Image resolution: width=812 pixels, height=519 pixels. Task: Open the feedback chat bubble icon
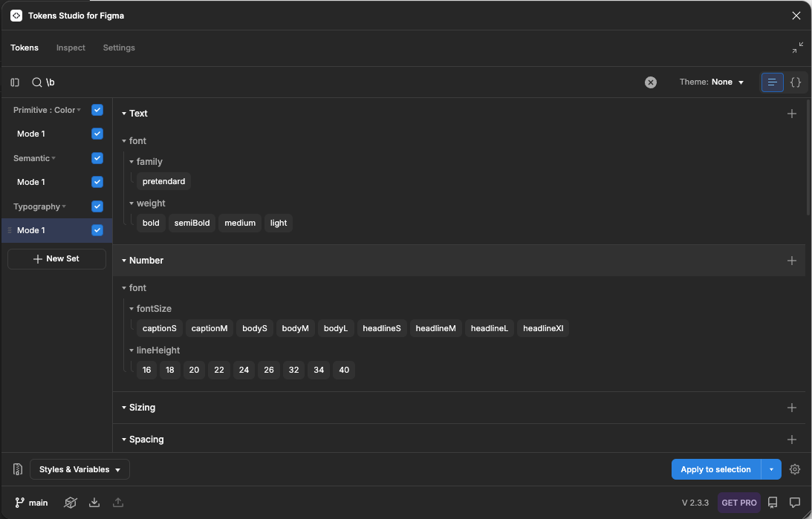pos(795,503)
